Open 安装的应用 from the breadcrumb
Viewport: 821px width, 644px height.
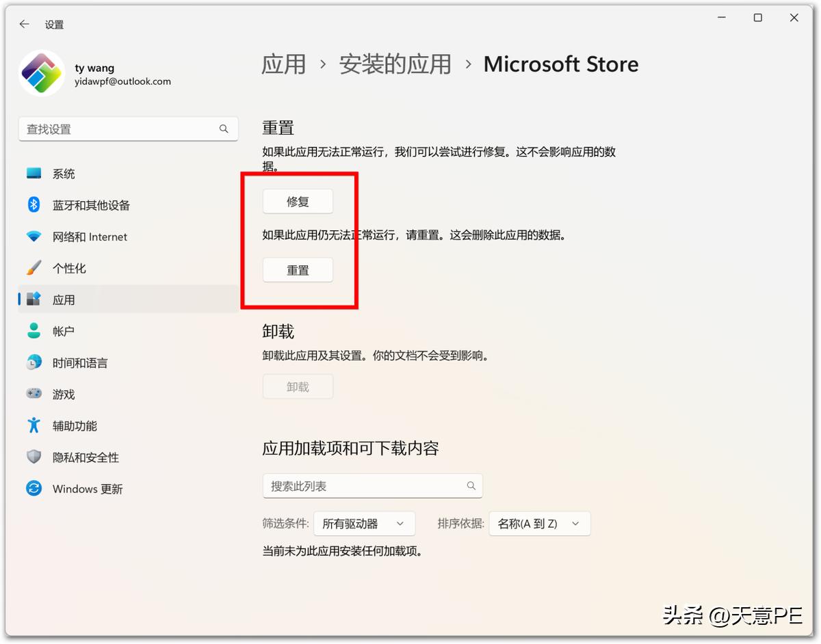click(395, 64)
